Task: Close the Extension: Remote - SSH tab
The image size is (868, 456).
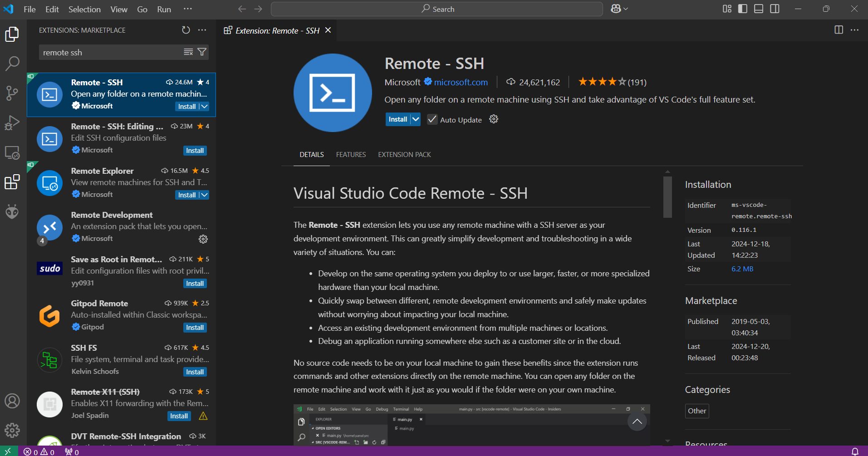Action: click(x=328, y=30)
